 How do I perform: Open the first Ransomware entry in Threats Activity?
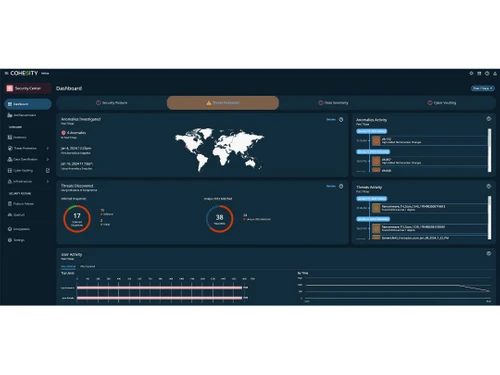coord(429,208)
